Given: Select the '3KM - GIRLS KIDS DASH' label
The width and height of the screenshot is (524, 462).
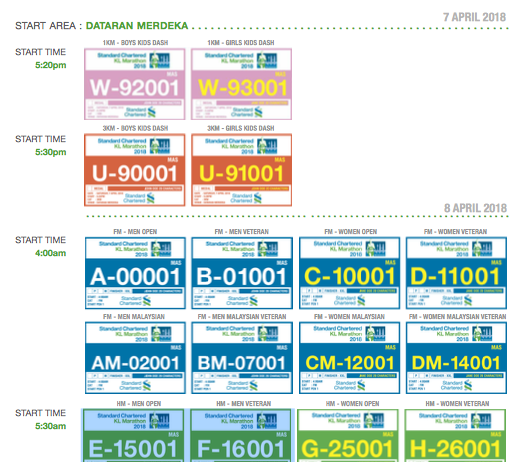Looking at the screenshot, I should 241,128.
